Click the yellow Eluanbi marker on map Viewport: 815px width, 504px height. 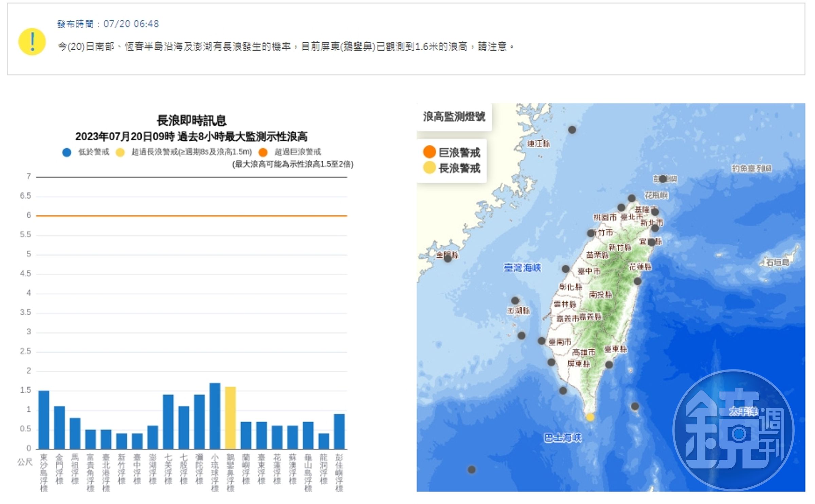point(590,417)
